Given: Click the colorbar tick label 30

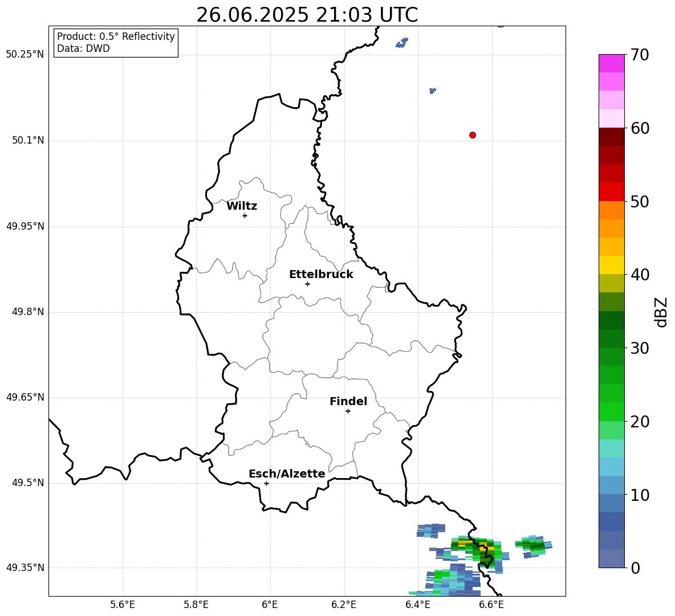Looking at the screenshot, I should (640, 348).
